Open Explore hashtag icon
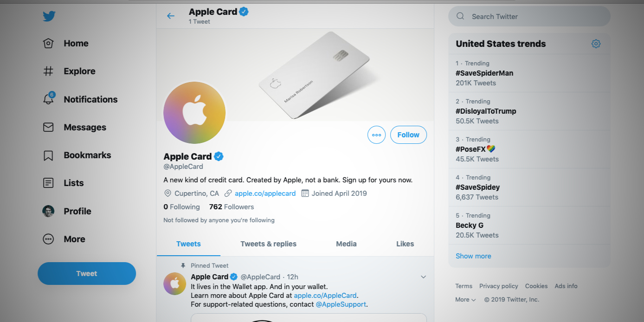The image size is (644, 322). (48, 71)
